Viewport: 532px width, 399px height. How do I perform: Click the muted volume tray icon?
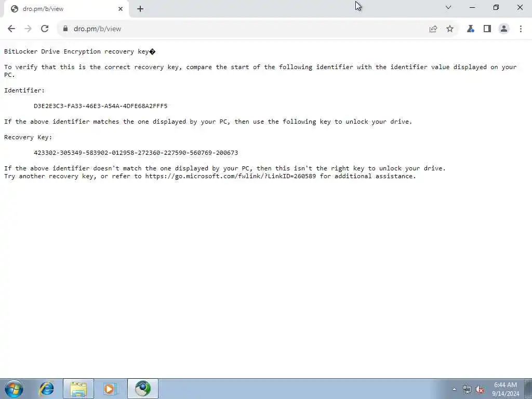pyautogui.click(x=480, y=390)
